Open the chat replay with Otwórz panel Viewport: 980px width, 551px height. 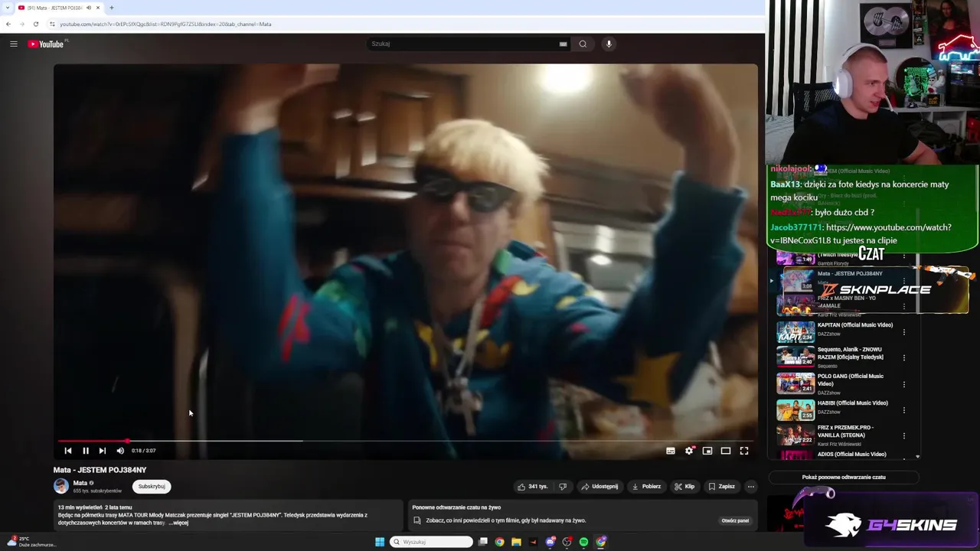point(735,520)
